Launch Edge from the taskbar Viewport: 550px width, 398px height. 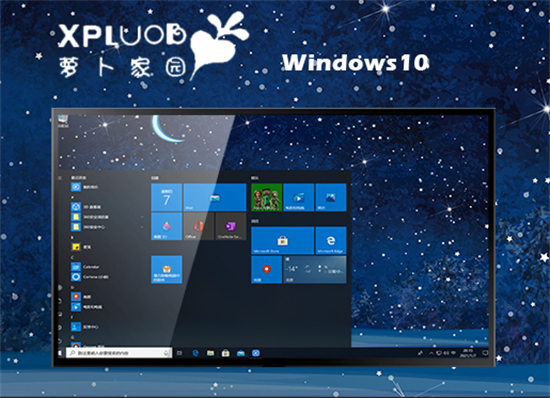(x=195, y=353)
